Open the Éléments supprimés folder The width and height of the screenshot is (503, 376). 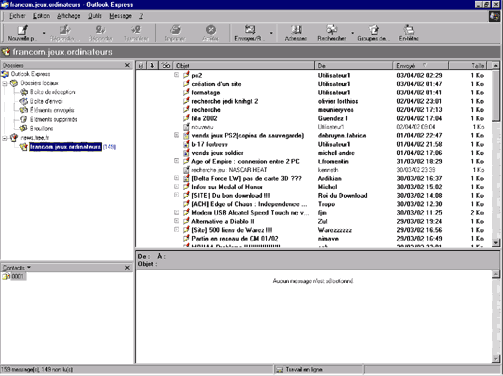click(53, 119)
